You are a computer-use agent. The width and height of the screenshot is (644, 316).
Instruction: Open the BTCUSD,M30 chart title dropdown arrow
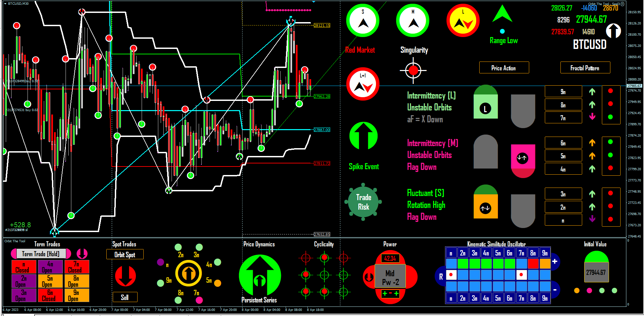[x=5, y=3]
